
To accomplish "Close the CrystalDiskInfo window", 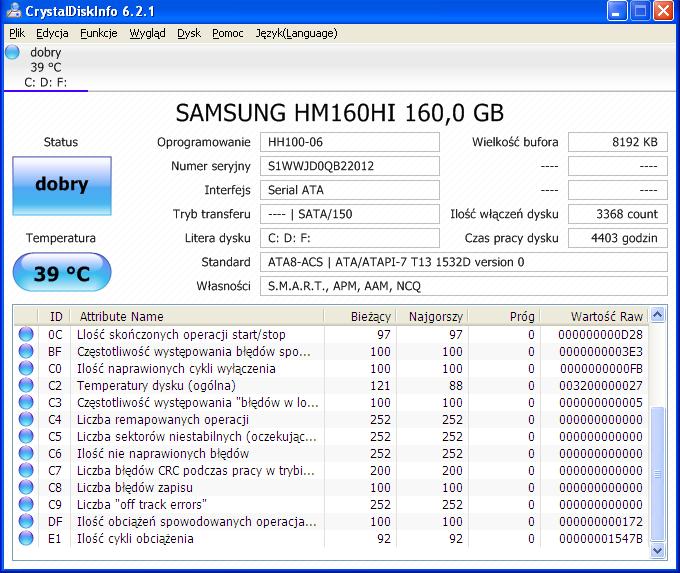I will point(664,11).
